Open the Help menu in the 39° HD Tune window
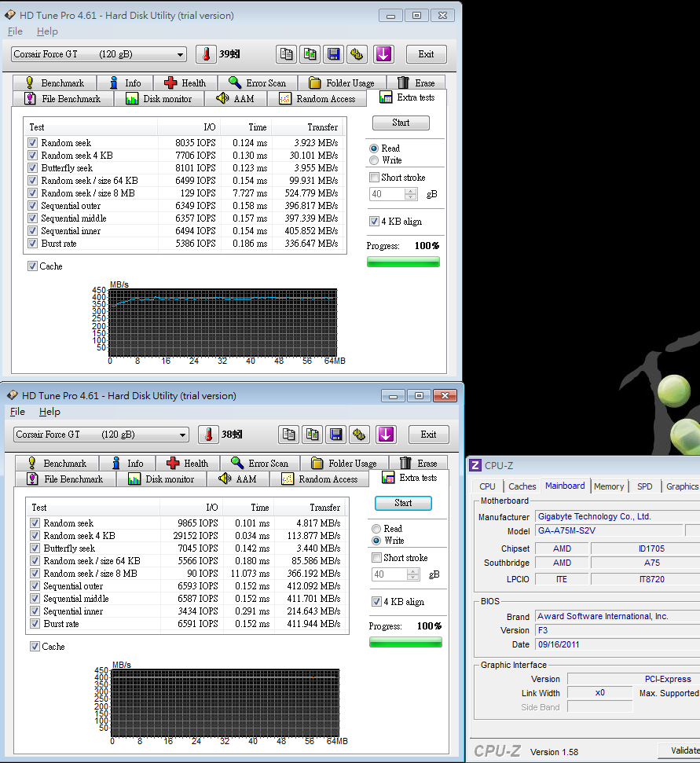Screen dimensions: 700x763 47,31
